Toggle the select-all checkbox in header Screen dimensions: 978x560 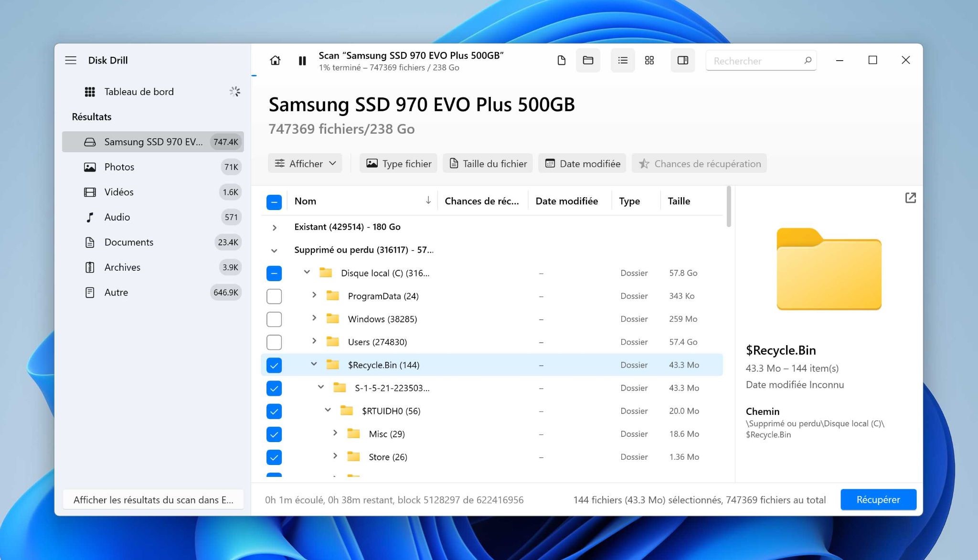tap(274, 202)
